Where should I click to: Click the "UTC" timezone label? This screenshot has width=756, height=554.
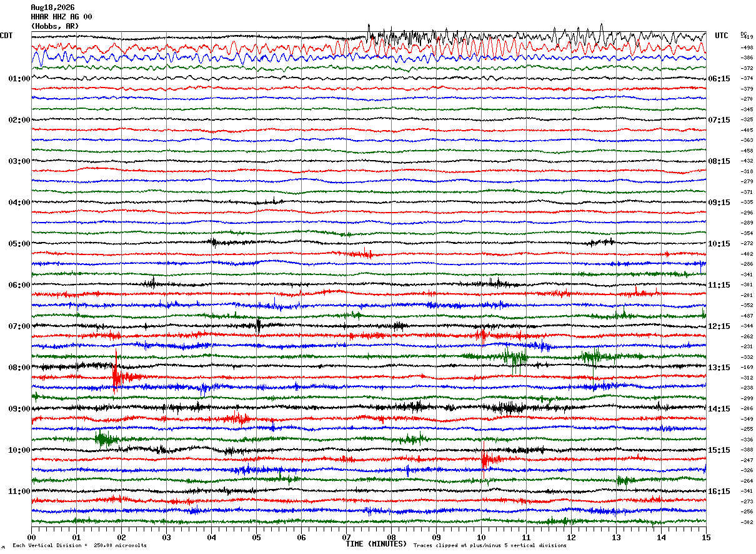[x=722, y=36]
